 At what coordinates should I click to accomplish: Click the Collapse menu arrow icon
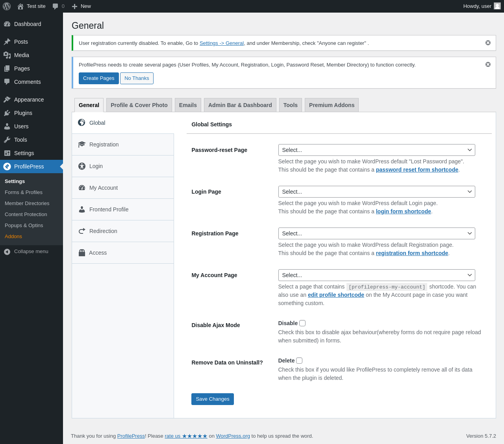7,252
